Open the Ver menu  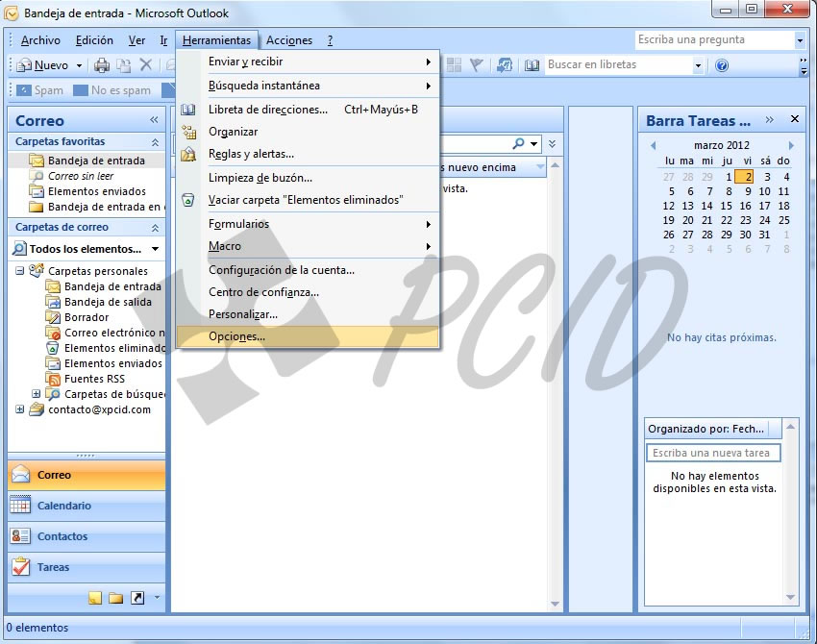137,40
